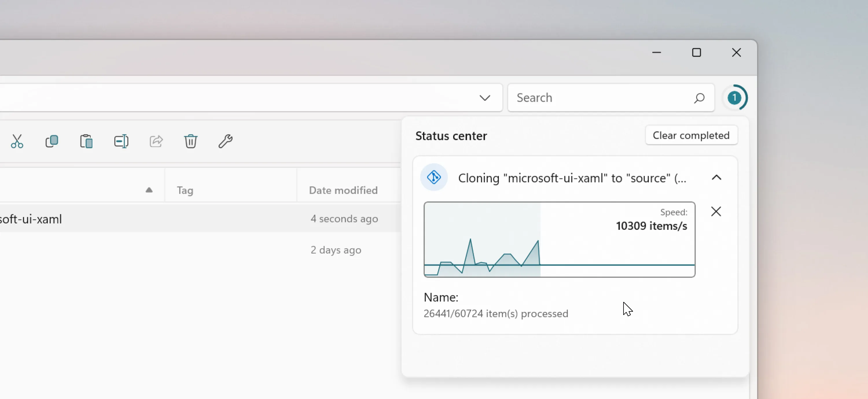The height and width of the screenshot is (399, 868).
Task: Click the git clone operation icon
Action: 434,177
